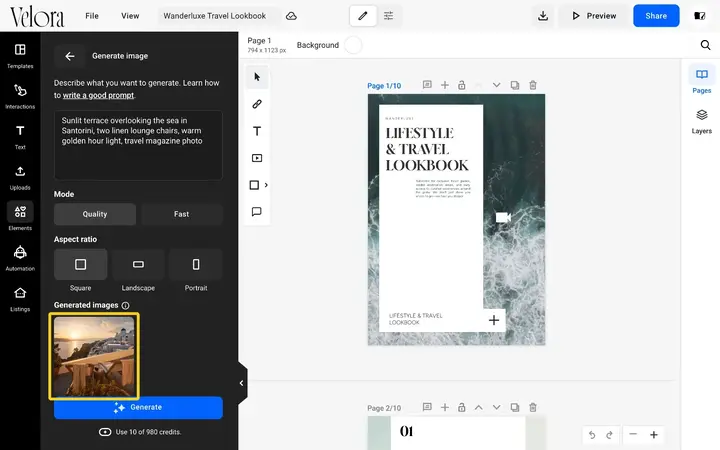Select Quality generation mode

tap(95, 214)
